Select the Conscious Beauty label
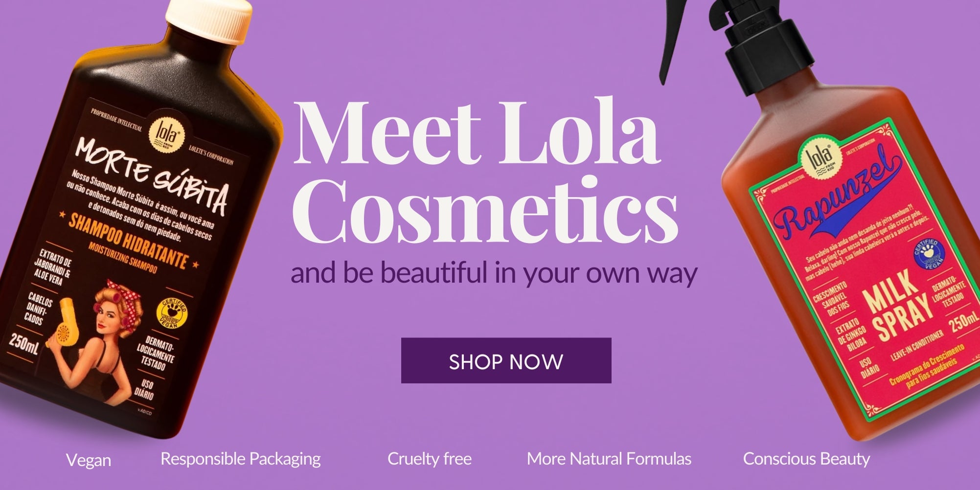The image size is (980, 490). coord(806,459)
